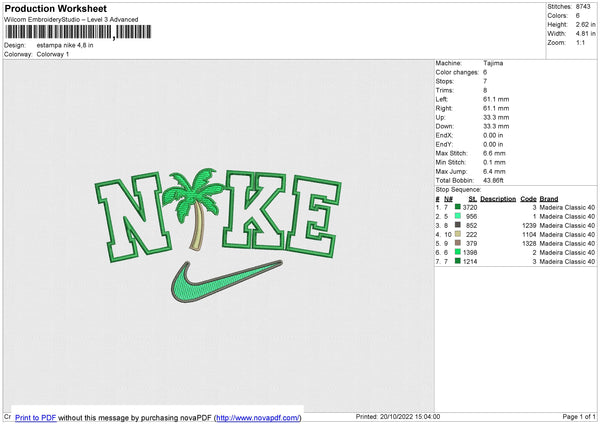Image resolution: width=600 pixels, height=424 pixels.
Task: Open the http://www.novapdf.com/ hyperlink
Action: coord(258,417)
